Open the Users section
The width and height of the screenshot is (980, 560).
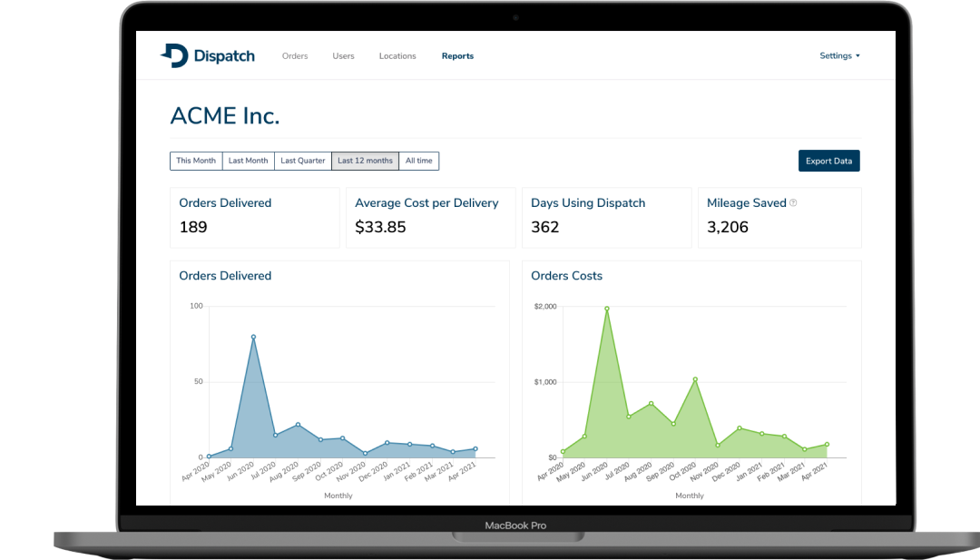click(x=343, y=55)
